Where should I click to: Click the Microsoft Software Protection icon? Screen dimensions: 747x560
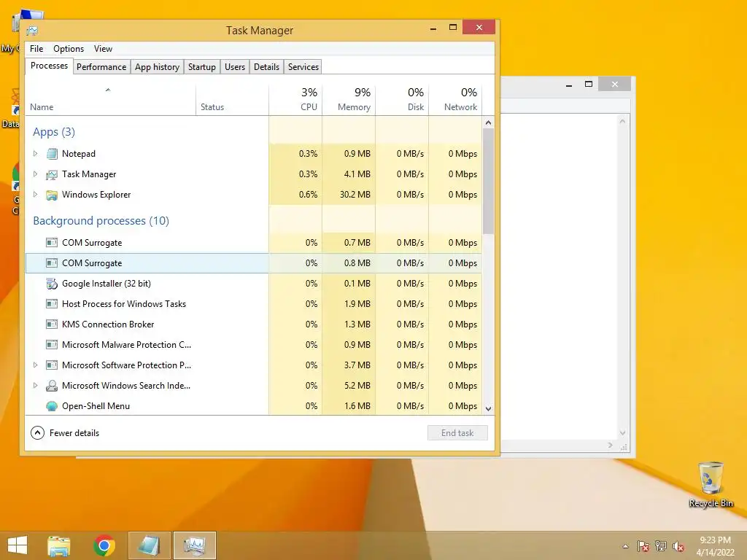52,365
